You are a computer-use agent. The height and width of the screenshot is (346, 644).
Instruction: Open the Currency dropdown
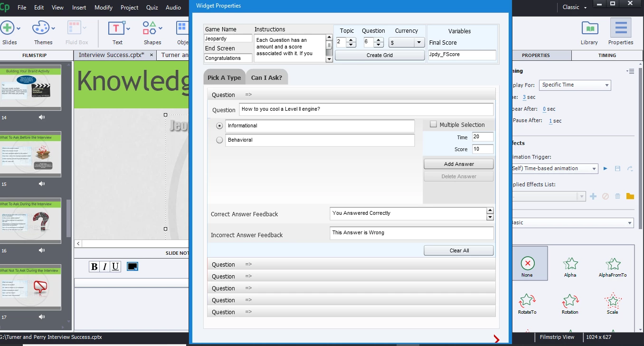[419, 42]
